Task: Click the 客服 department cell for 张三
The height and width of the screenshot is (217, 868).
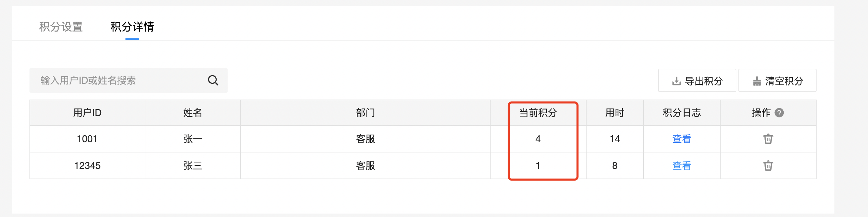Action: click(365, 166)
